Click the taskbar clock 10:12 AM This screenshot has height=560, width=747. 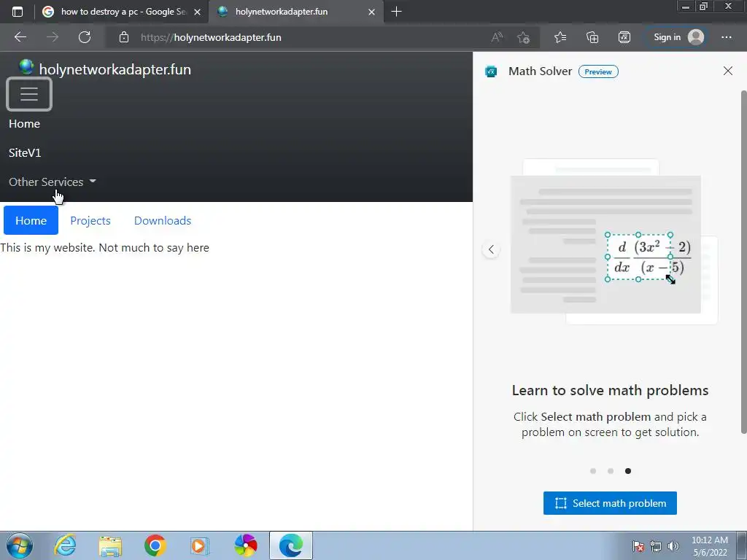710,546
